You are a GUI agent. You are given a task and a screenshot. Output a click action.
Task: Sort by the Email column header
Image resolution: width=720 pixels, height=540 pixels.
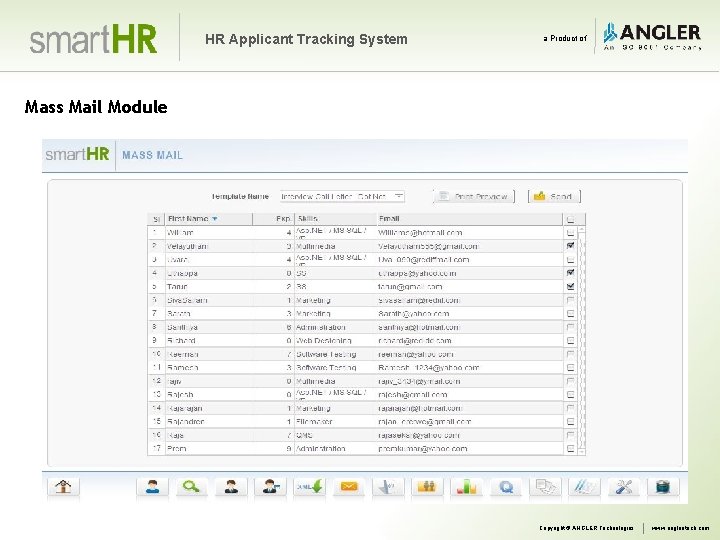tap(470, 219)
